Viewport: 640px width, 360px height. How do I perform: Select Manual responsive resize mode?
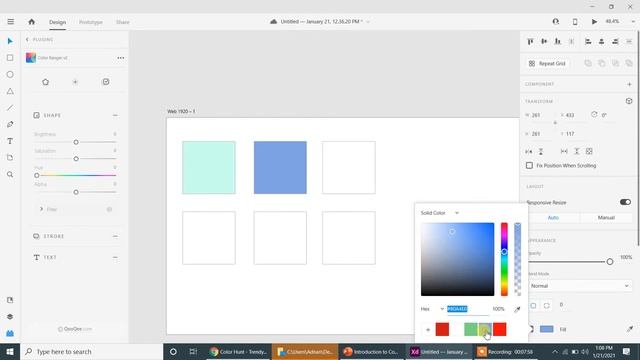coord(606,218)
